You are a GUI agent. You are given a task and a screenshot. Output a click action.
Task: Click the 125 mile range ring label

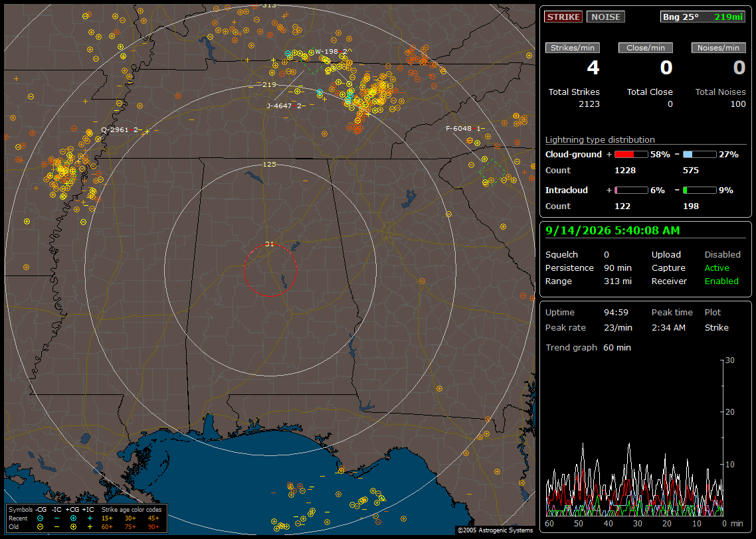pyautogui.click(x=270, y=164)
